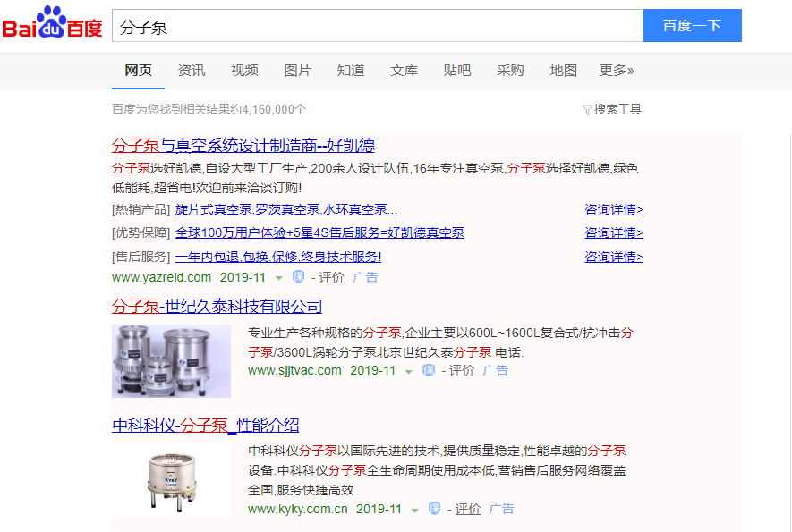Open the 全球100万用户体验+5星4S售后服务 link
This screenshot has height=532, width=792.
(319, 232)
